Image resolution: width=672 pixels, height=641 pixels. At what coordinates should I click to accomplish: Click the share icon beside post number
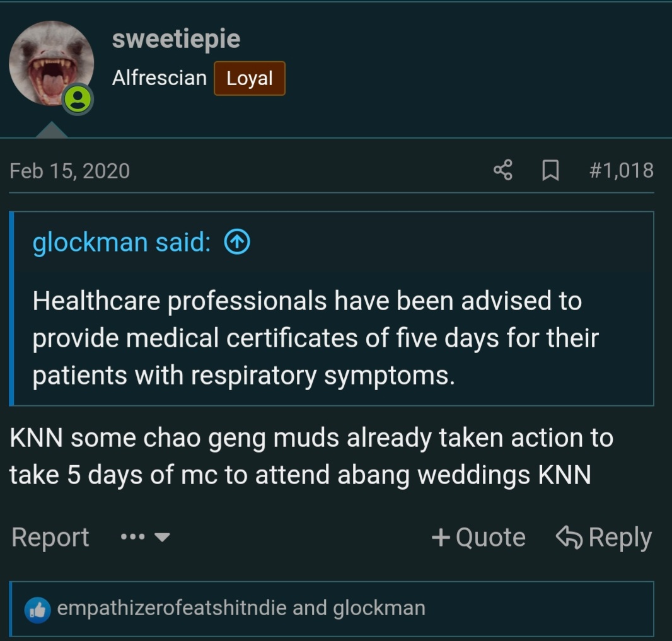pyautogui.click(x=502, y=170)
